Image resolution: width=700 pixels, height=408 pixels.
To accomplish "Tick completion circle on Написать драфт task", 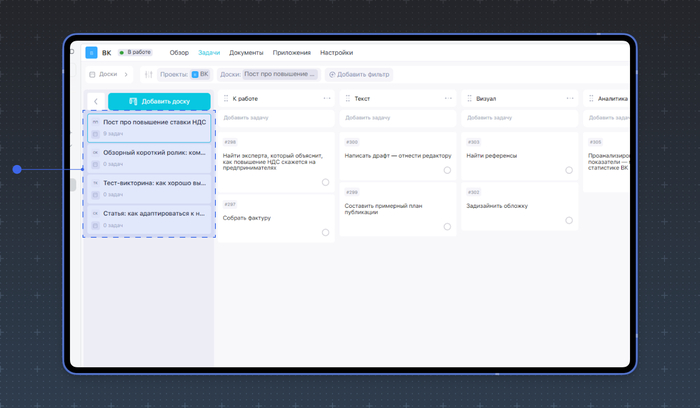I will click(447, 170).
